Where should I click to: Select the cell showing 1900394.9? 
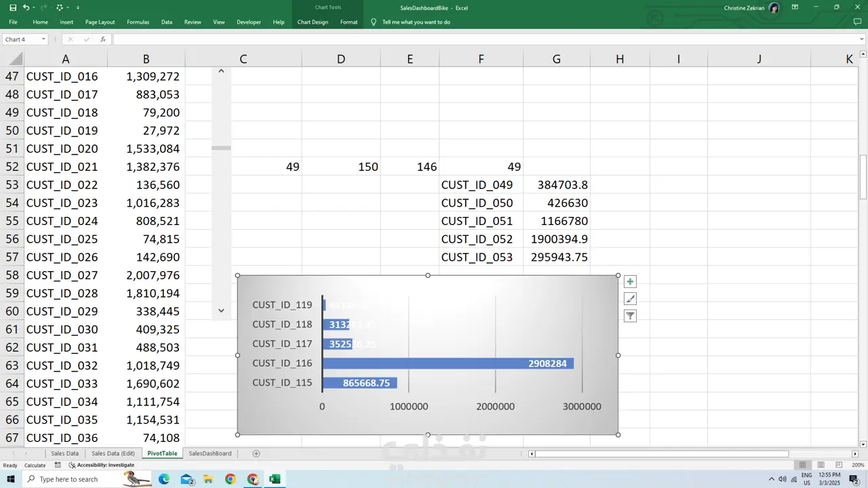click(x=557, y=239)
